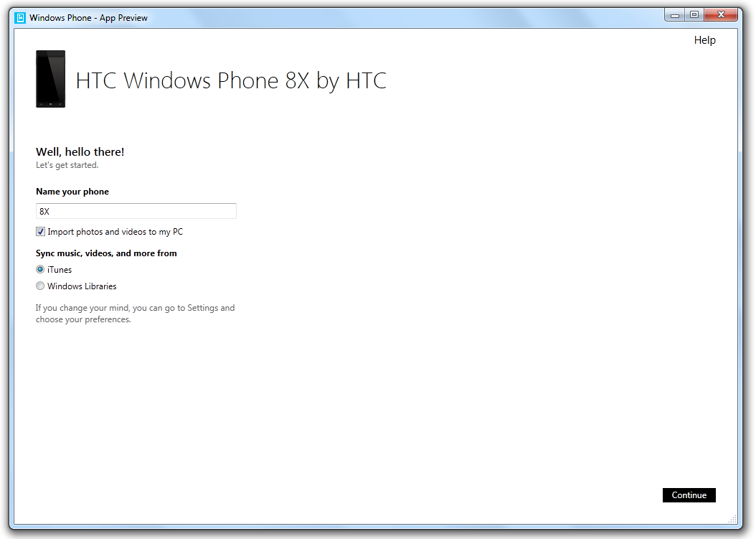Click the 'If you change your mind' note

[x=135, y=314]
